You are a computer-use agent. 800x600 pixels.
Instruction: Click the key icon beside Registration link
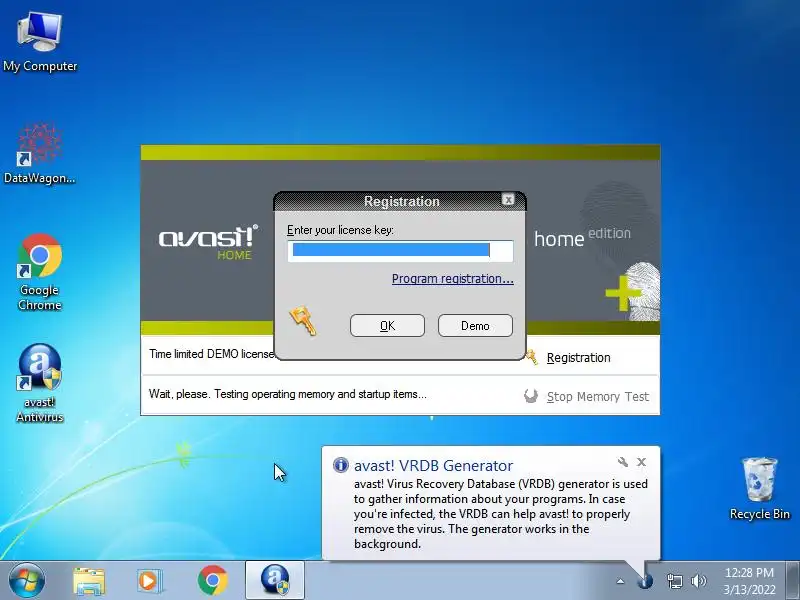[531, 357]
